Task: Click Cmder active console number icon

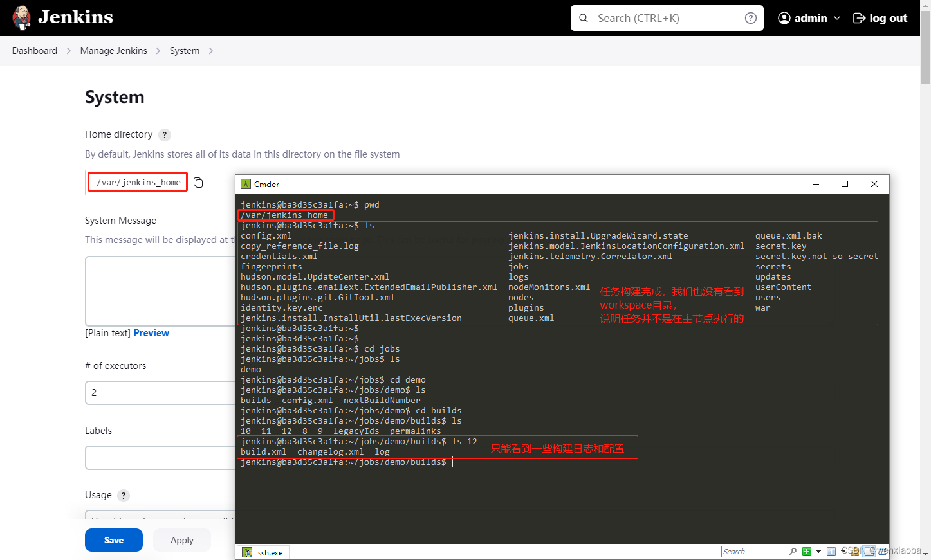Action: pyautogui.click(x=831, y=552)
